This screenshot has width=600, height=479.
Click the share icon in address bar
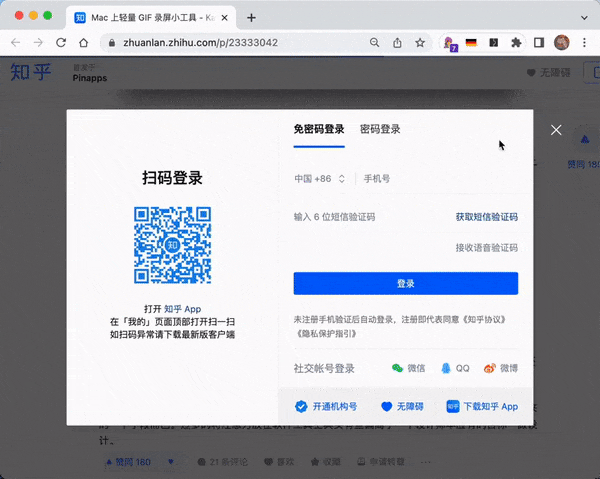[x=397, y=42]
